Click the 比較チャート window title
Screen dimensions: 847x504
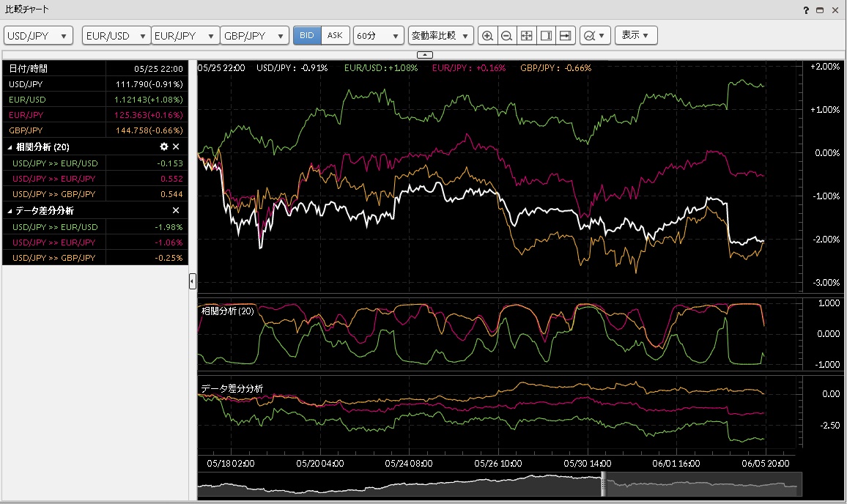click(x=26, y=10)
